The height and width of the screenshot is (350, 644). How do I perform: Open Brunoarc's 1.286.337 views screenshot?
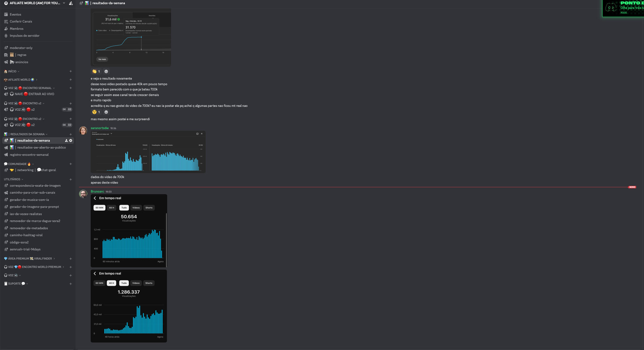coord(129,306)
